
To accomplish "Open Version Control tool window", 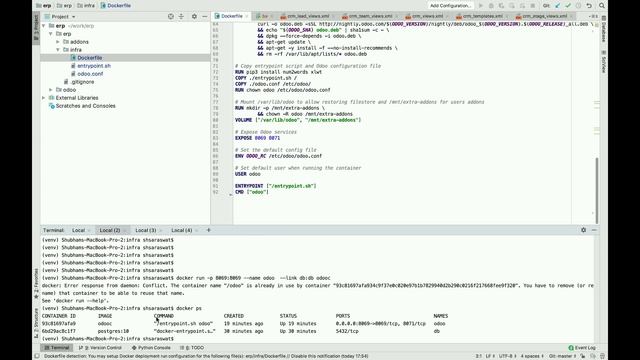I will point(100,348).
